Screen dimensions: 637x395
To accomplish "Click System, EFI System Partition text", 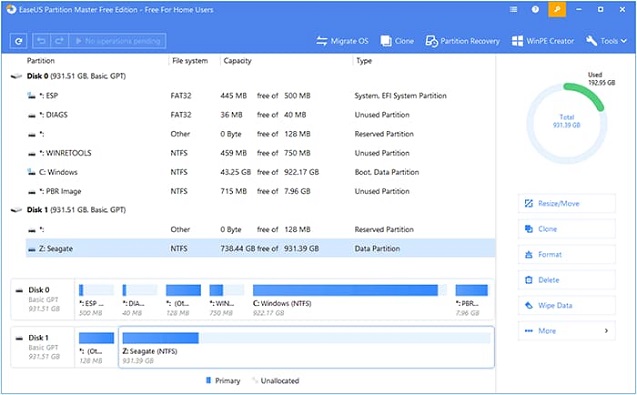I will [x=400, y=95].
